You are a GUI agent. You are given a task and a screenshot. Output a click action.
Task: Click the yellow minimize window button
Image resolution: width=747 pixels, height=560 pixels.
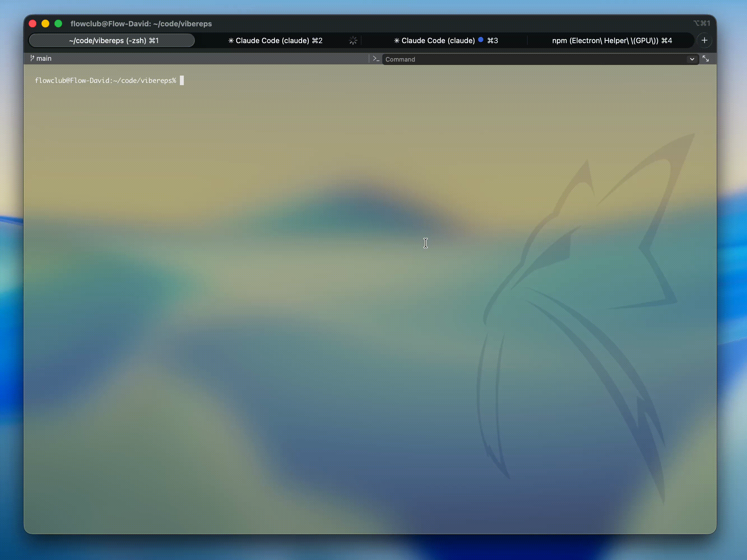tap(45, 24)
